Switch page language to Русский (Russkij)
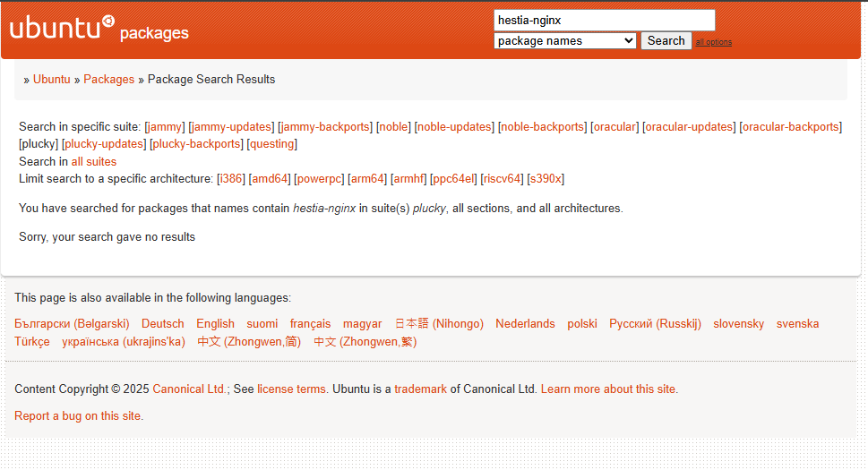Image resolution: width=868 pixels, height=470 pixels. (x=656, y=323)
